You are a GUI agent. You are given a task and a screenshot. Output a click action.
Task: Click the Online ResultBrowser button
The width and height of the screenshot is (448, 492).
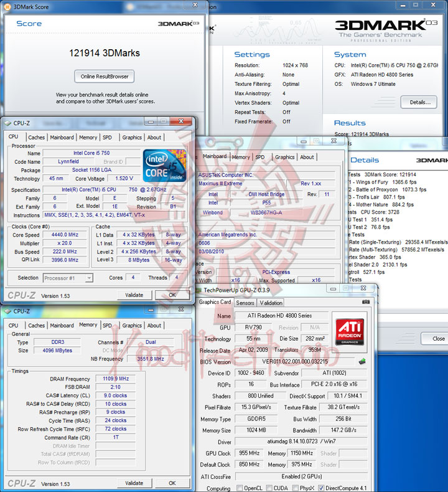(105, 76)
